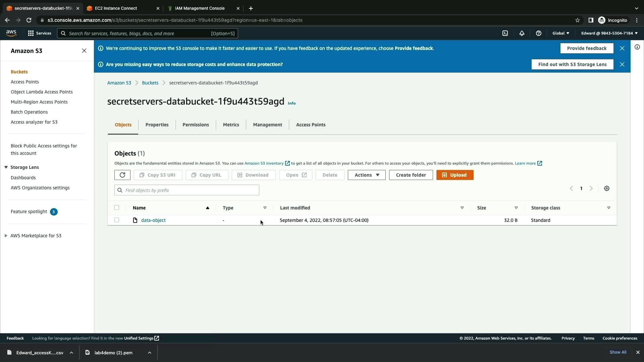The image size is (644, 362).
Task: Click the refresh objects icon button
Action: (x=122, y=175)
